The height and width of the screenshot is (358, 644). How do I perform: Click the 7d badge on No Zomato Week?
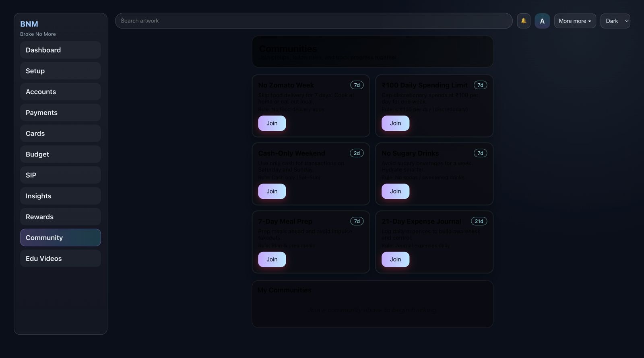pos(357,85)
